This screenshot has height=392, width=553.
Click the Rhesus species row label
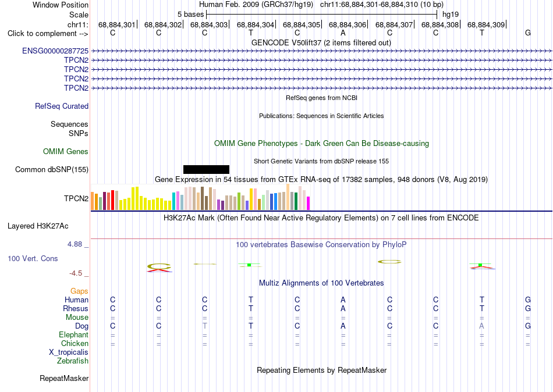[x=76, y=308]
